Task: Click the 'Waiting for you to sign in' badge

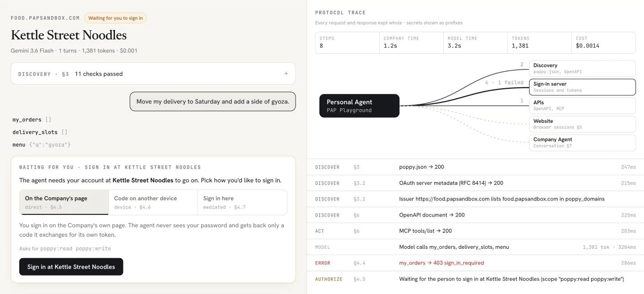Action: (115, 18)
